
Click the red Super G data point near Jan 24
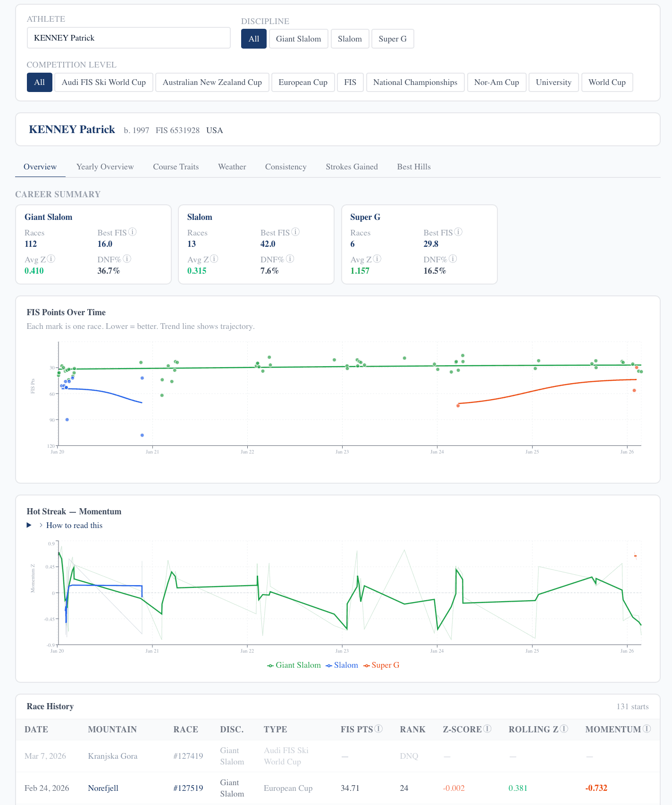coord(458,406)
